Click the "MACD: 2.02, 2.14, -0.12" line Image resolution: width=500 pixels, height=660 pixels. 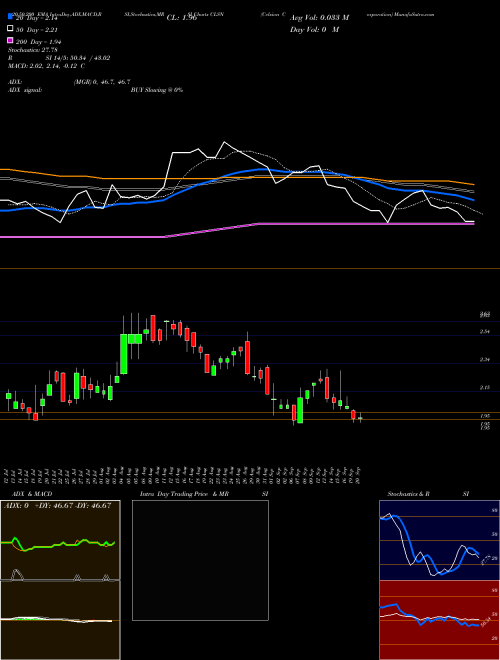(44, 66)
